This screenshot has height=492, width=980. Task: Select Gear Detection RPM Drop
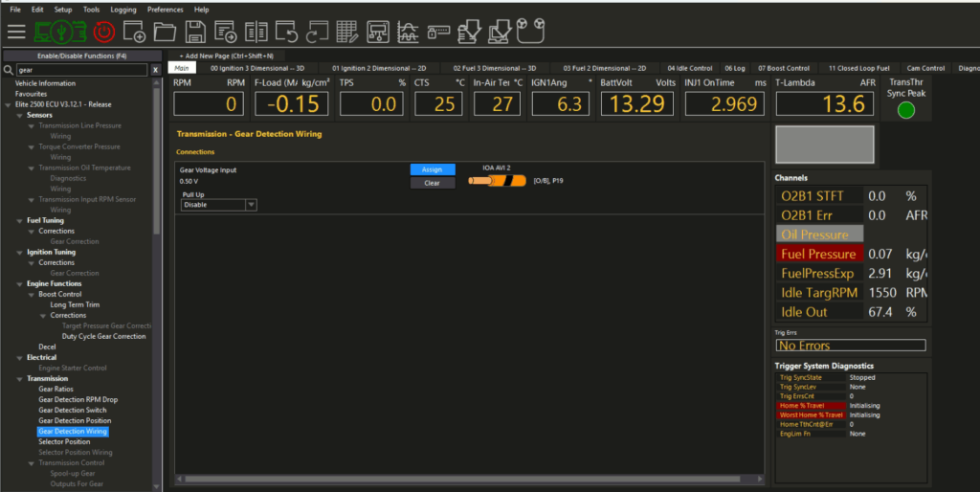point(78,399)
